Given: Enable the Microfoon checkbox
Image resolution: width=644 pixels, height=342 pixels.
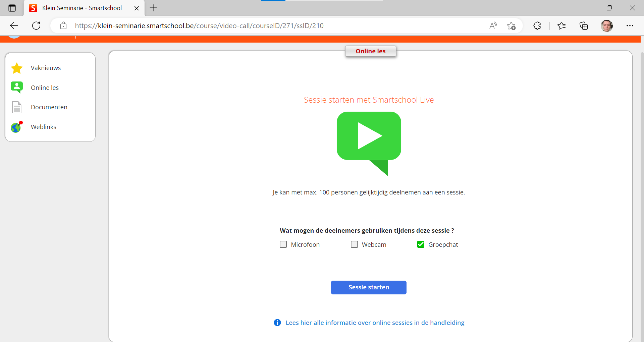Looking at the screenshot, I should click(283, 244).
